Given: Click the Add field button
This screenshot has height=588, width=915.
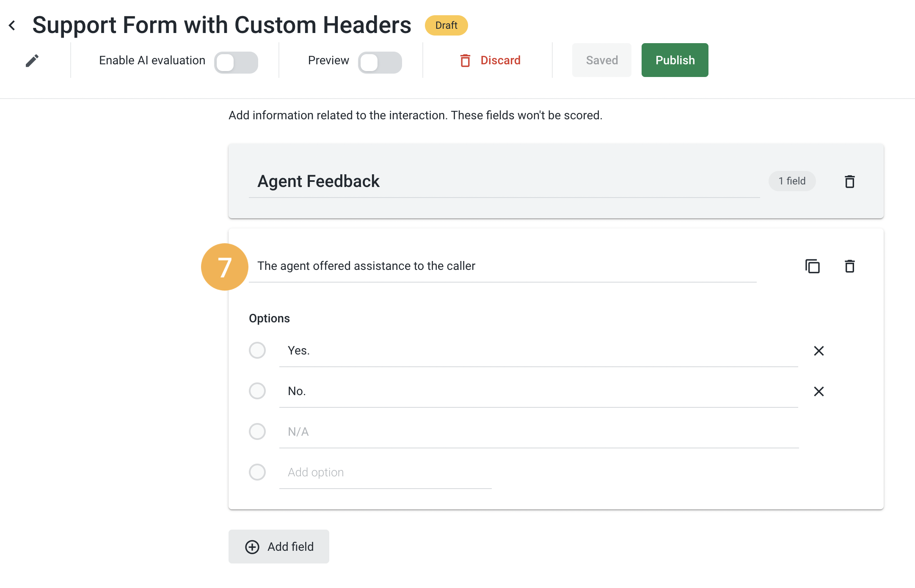Looking at the screenshot, I should [279, 547].
